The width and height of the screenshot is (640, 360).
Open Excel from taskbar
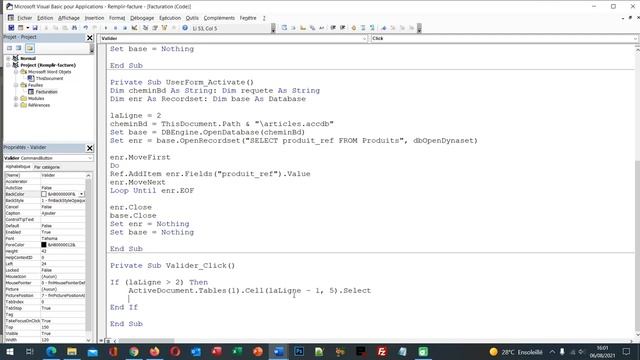(237, 351)
